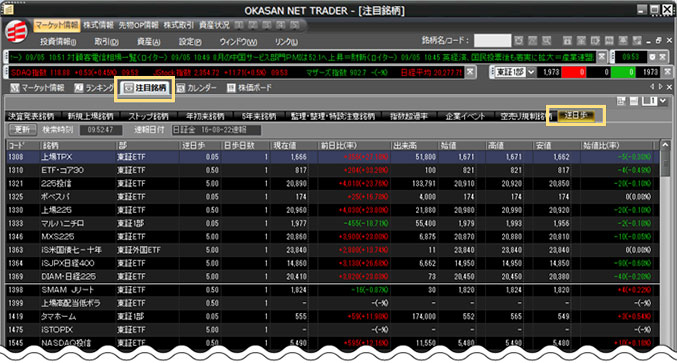
Task: Open the 株式情報 main tab
Action: (98, 25)
